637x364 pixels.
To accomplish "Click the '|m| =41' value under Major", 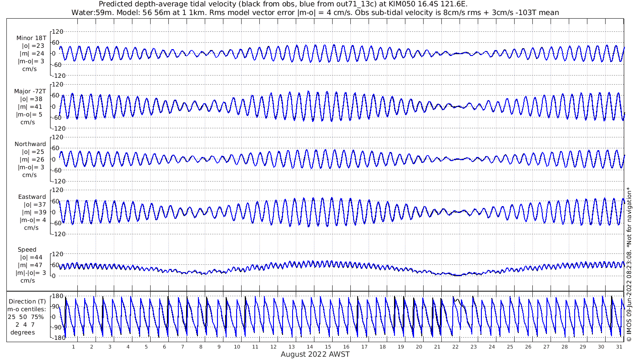I will pyautogui.click(x=31, y=107).
